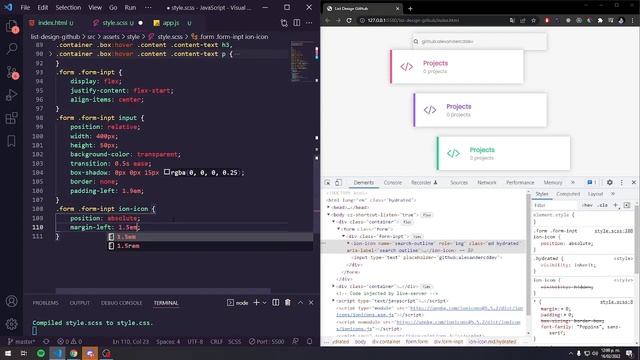This screenshot has width=640, height=360.
Task: Click the bookmark icon in the activity bar
Action: click(11, 141)
